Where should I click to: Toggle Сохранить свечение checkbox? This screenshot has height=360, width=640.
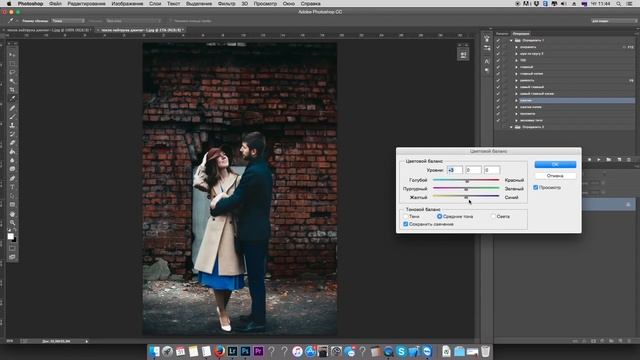pos(406,224)
